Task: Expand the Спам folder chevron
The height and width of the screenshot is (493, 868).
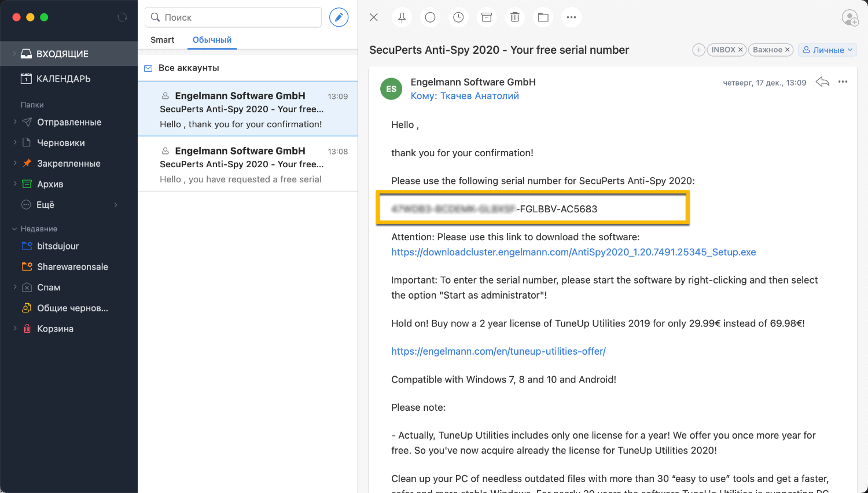Action: [x=15, y=287]
